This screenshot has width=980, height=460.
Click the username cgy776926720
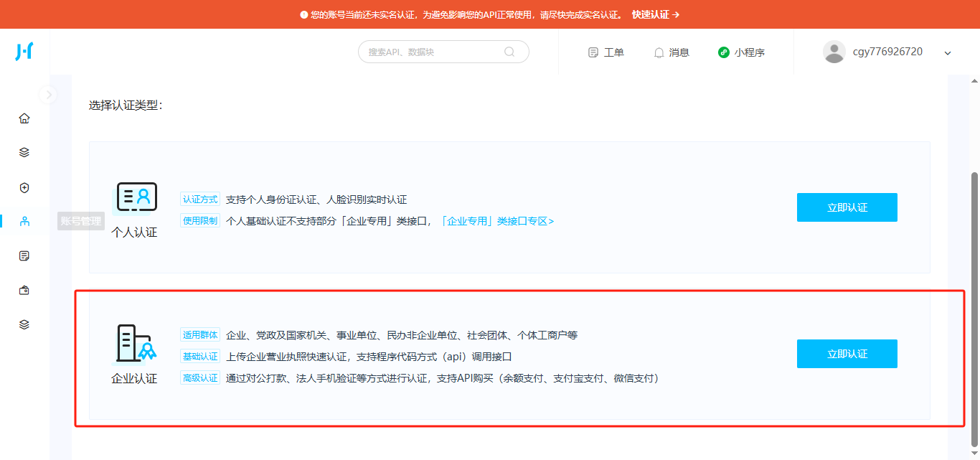(x=887, y=52)
